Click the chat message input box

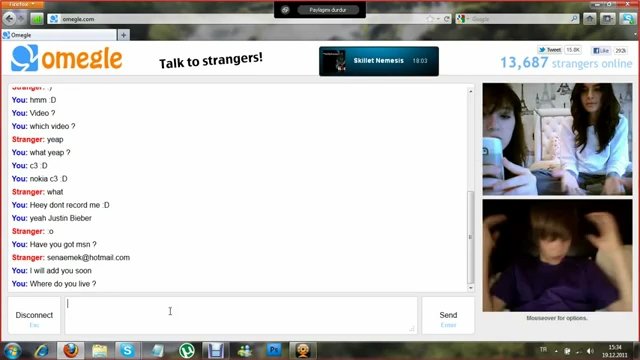[241, 315]
